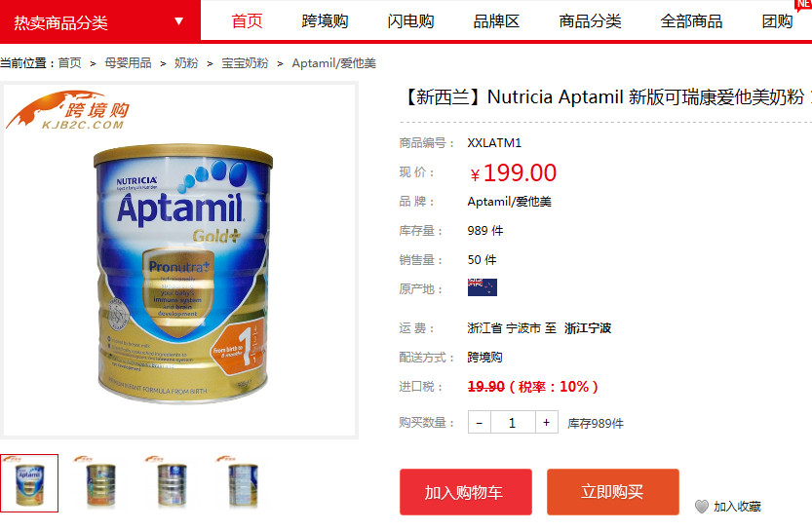Select the second product thumbnail
Image resolution: width=812 pixels, height=531 pixels.
click(x=100, y=483)
